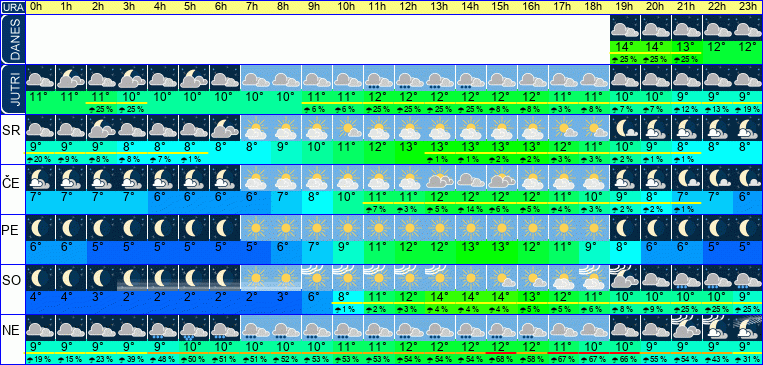
Task: Click the PE 12h clear sun icon
Action: point(409,228)
